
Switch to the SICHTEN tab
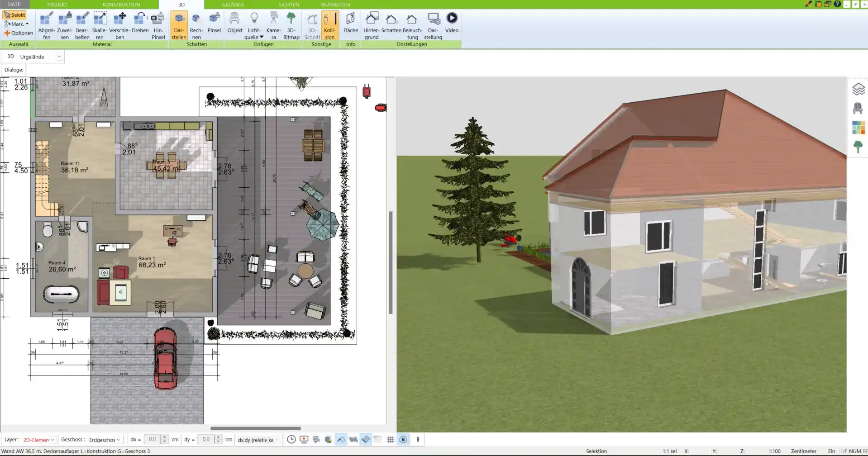(x=289, y=5)
